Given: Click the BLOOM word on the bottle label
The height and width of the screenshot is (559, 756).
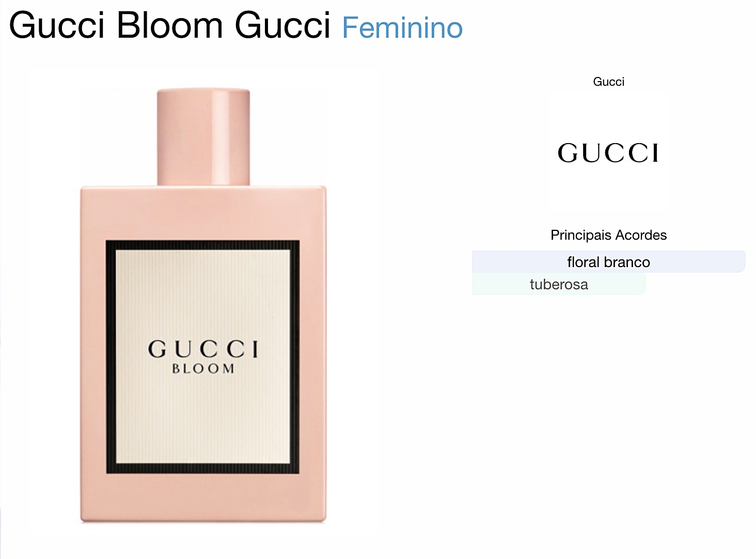Looking at the screenshot, I should 203,369.
